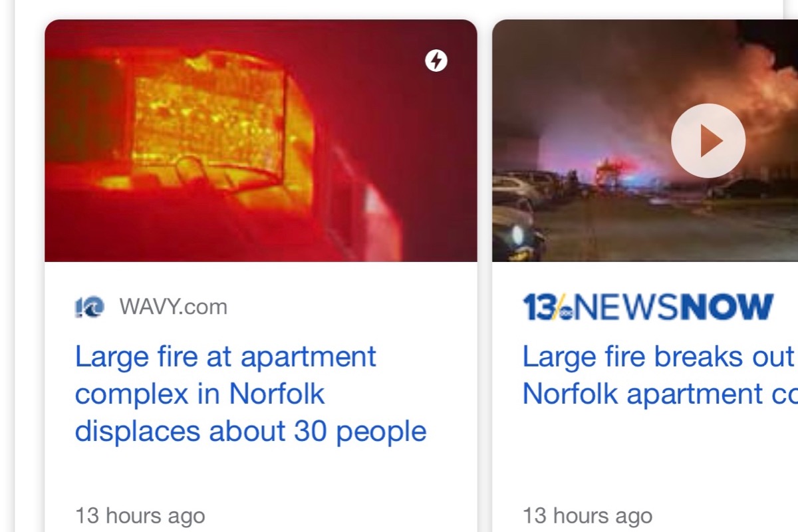798x532 pixels.
Task: Click '13 hours ago' under 13NewsNow story
Action: (x=588, y=515)
